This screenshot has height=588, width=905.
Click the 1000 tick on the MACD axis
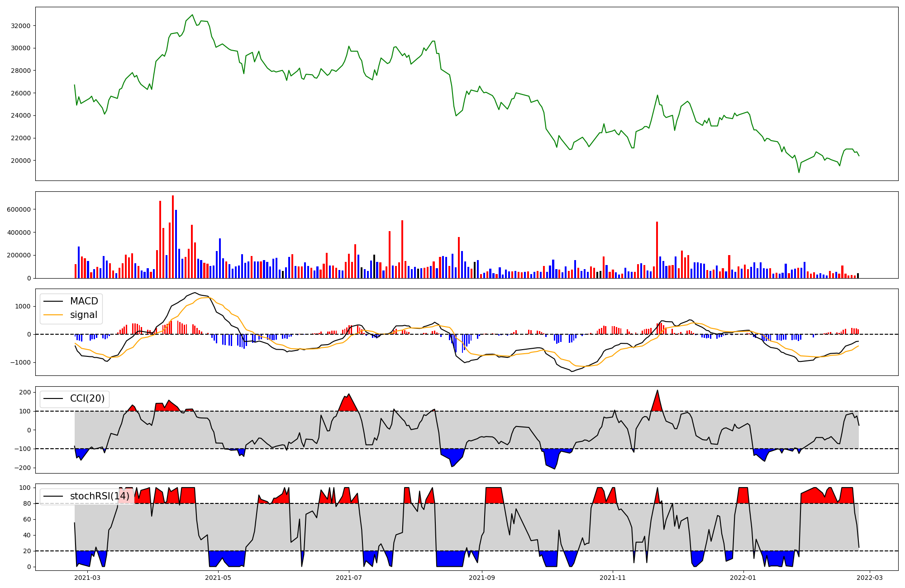click(24, 306)
